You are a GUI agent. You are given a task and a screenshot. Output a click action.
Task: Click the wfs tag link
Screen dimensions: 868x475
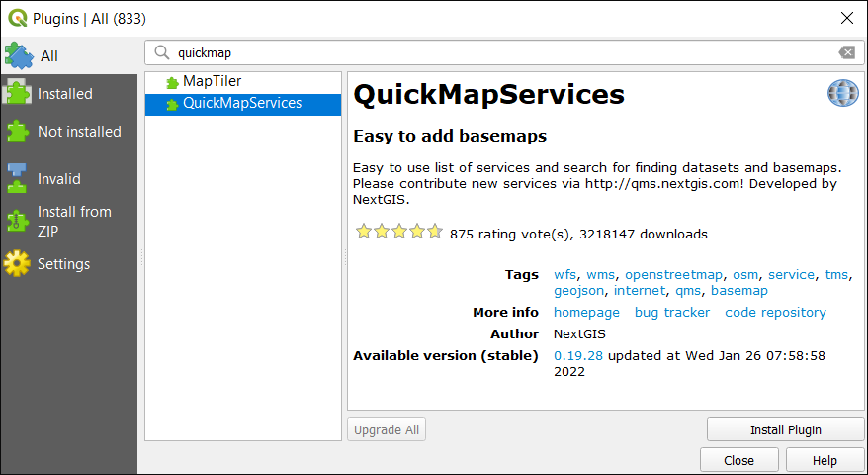click(x=564, y=275)
